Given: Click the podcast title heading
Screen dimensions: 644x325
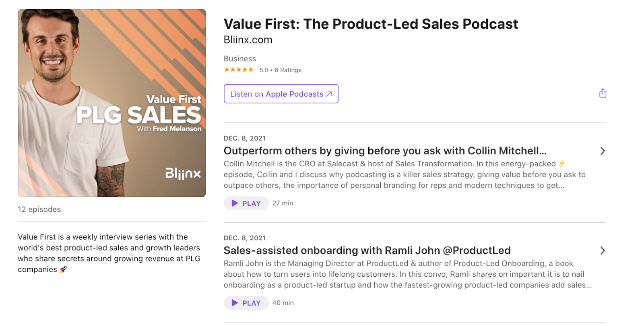Looking at the screenshot, I should tap(371, 24).
